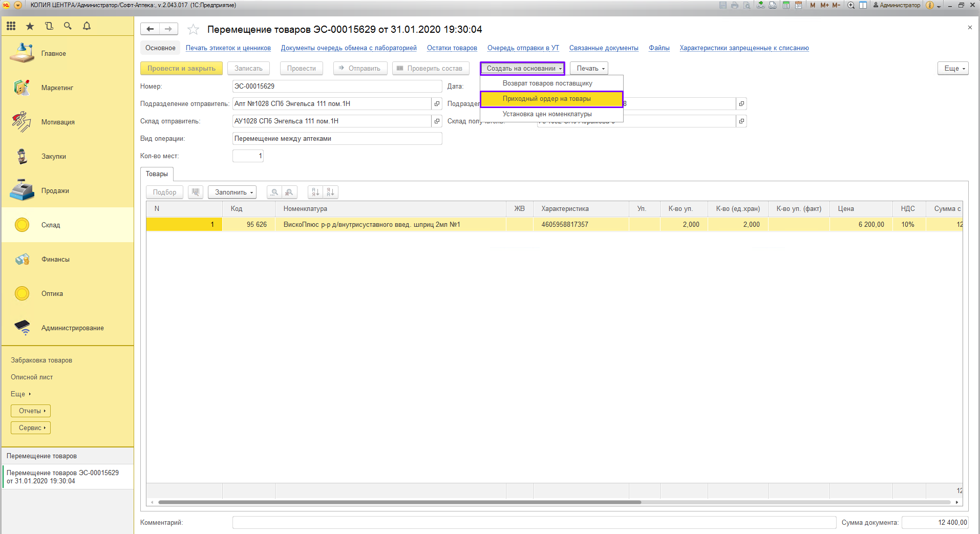Open the notifications bell icon
This screenshot has width=980, height=534.
(x=87, y=26)
